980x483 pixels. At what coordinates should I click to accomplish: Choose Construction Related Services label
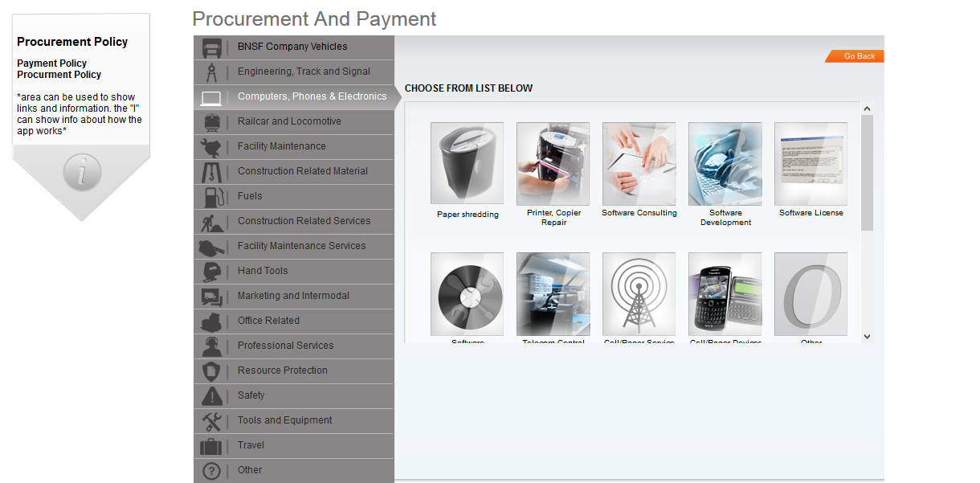coord(304,221)
